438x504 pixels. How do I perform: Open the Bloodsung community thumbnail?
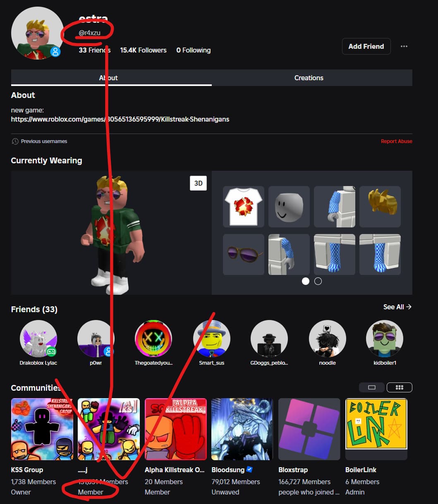coord(242,429)
